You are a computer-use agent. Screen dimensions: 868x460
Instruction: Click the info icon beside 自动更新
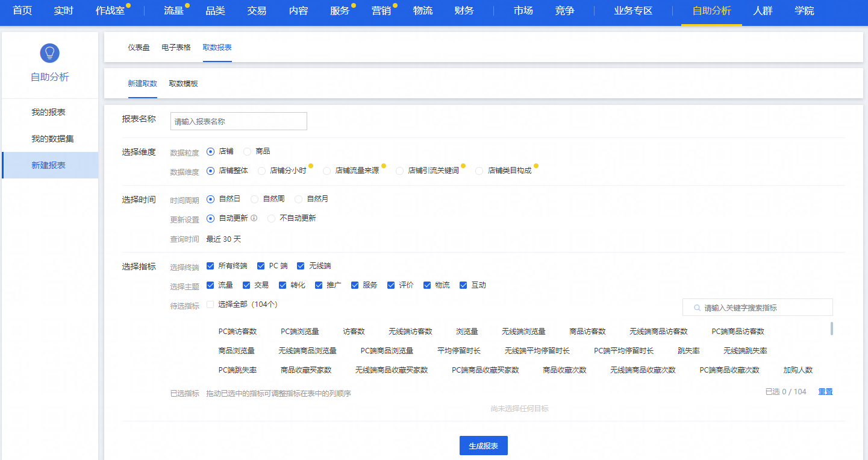click(254, 218)
